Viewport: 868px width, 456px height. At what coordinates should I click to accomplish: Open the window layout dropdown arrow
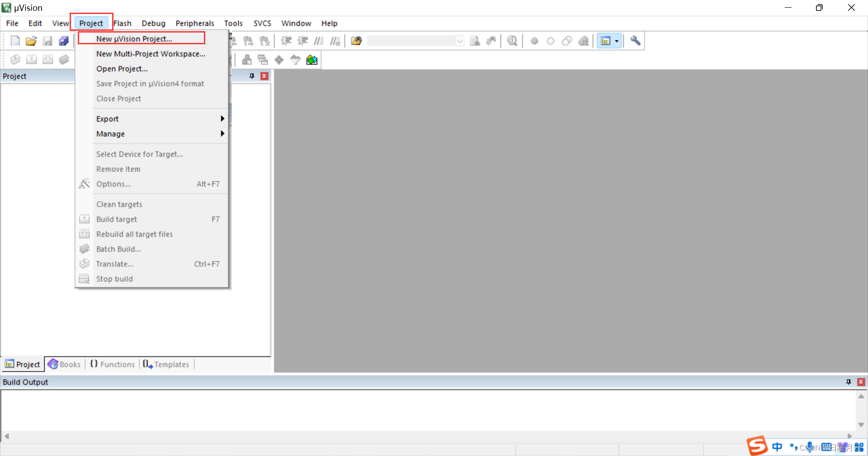(x=617, y=41)
